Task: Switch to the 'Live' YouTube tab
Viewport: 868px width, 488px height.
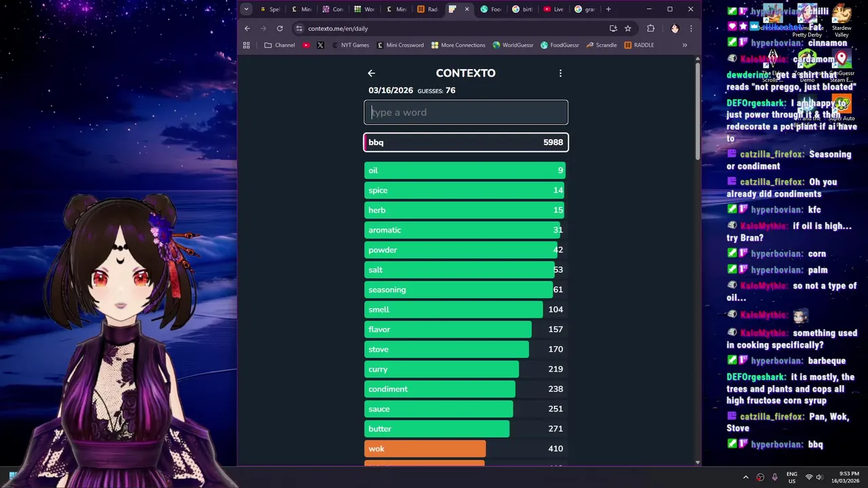Action: coord(554,9)
